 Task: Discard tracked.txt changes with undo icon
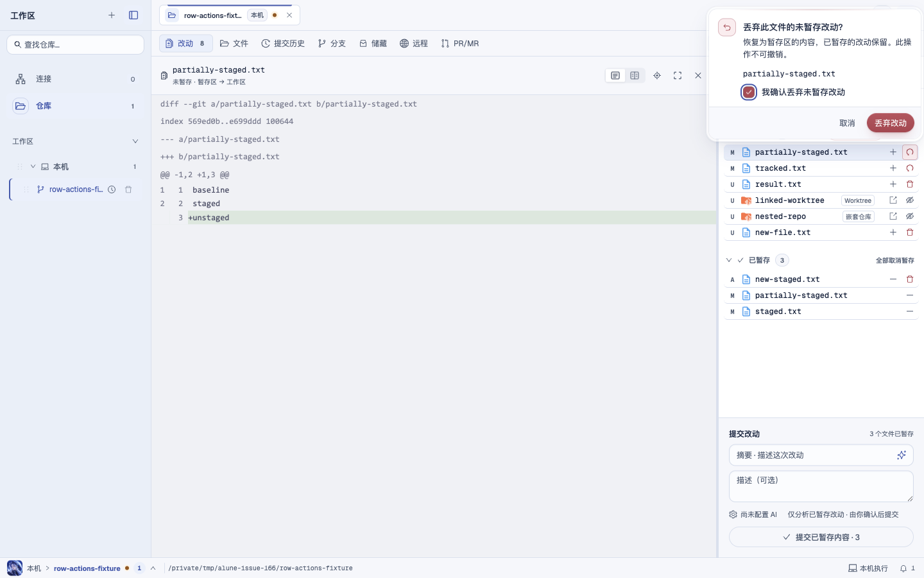910,168
